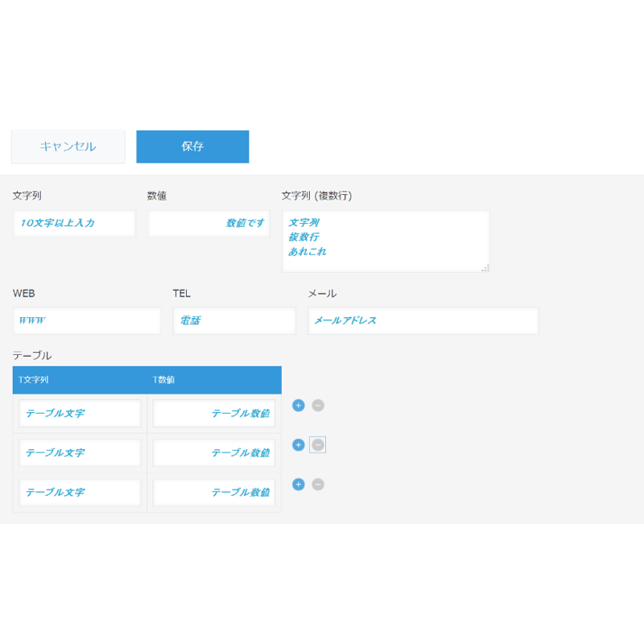The width and height of the screenshot is (644, 644).
Task: Remove the third table row
Action: pyautogui.click(x=318, y=485)
